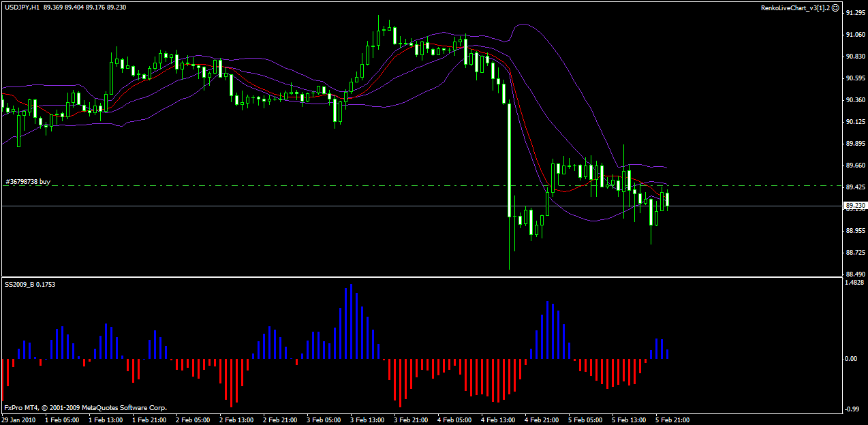Click the 88.490 price scale label

click(855, 274)
